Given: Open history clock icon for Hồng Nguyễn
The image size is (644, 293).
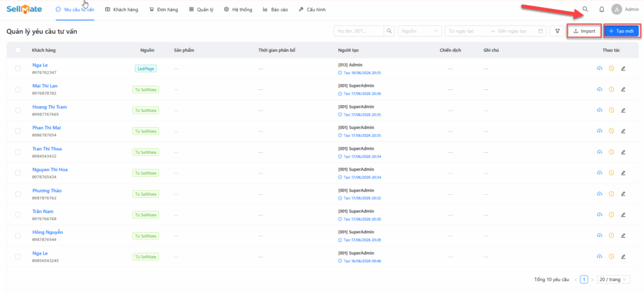Looking at the screenshot, I should [611, 236].
